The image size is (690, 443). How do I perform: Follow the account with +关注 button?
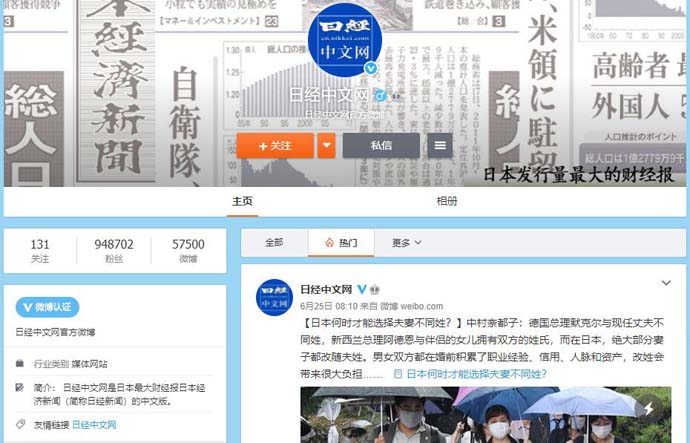tap(275, 146)
